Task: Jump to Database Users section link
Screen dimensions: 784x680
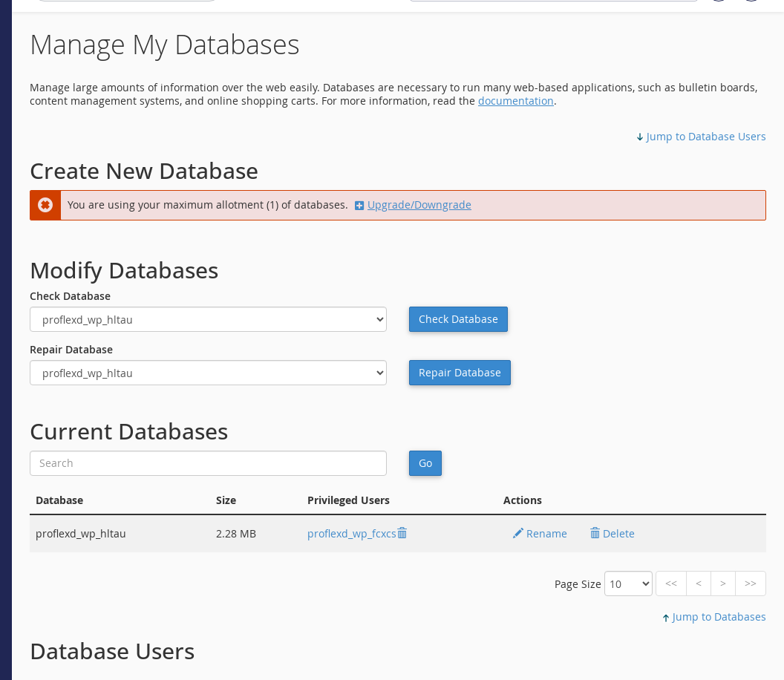Action: tap(701, 137)
